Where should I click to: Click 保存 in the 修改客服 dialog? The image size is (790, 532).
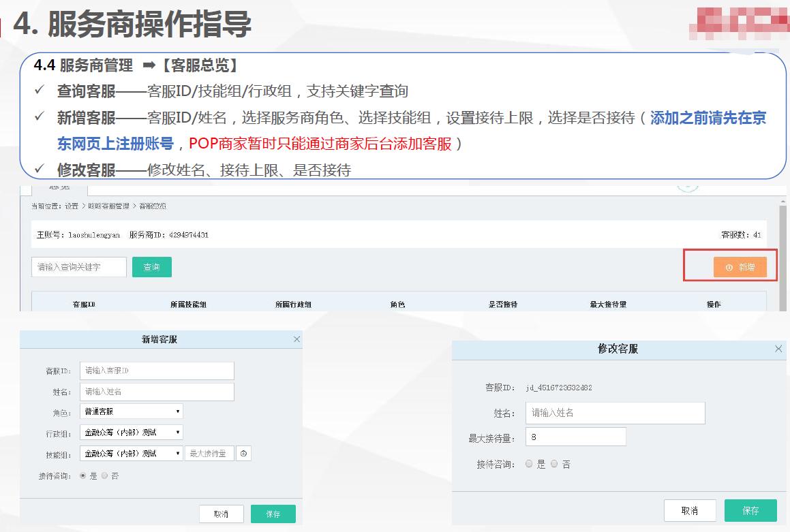coord(750,510)
